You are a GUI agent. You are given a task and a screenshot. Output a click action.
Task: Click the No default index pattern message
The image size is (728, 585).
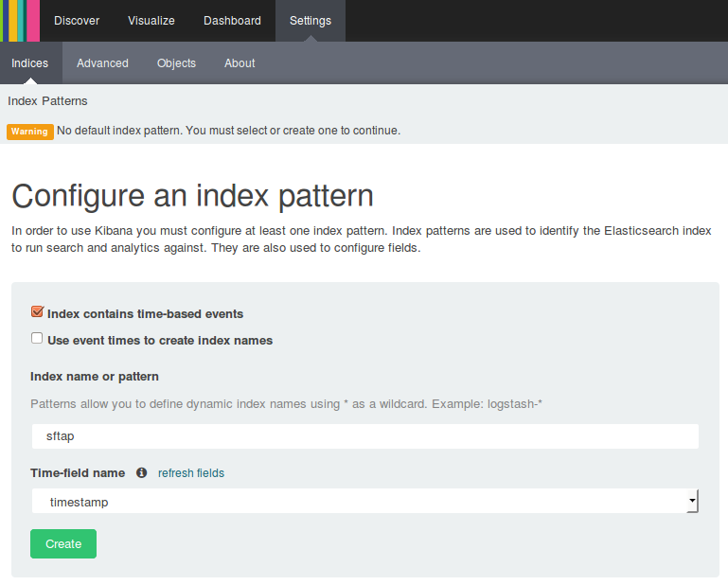(x=228, y=131)
